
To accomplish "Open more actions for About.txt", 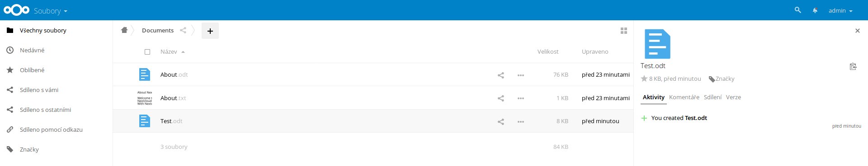I will pos(521,98).
